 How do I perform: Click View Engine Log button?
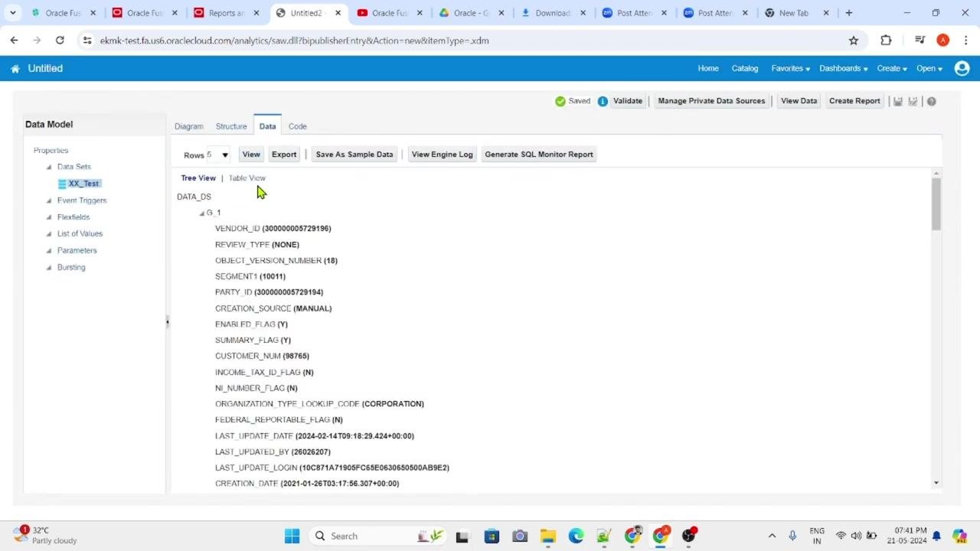pos(443,155)
